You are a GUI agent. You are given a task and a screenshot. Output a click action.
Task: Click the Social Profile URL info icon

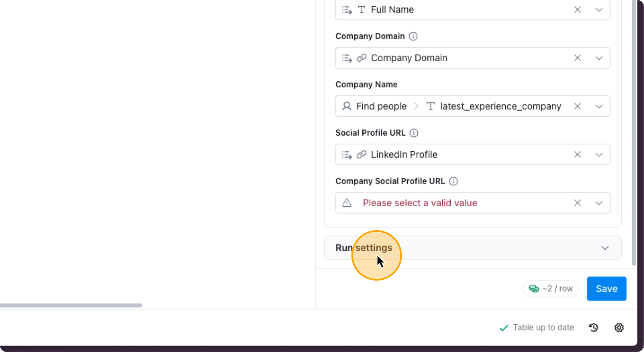point(414,133)
